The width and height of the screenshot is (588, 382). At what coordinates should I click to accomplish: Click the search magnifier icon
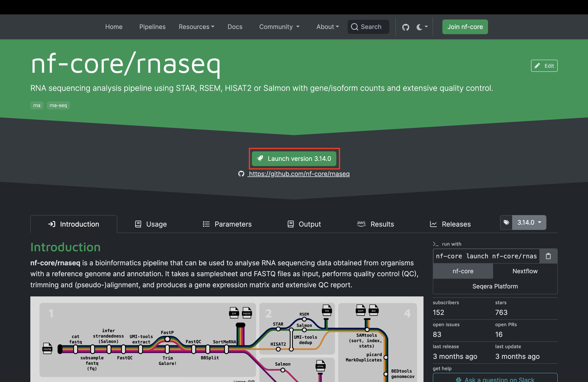tap(354, 27)
